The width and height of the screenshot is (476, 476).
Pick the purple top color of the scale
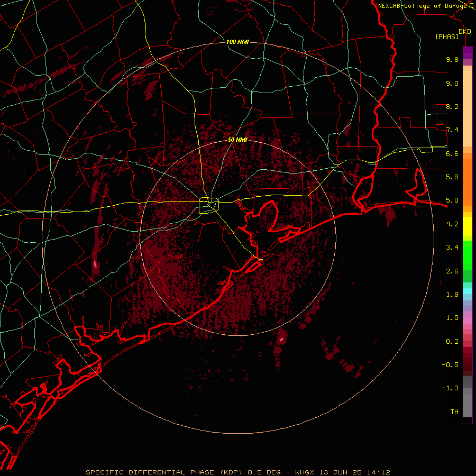(467, 53)
